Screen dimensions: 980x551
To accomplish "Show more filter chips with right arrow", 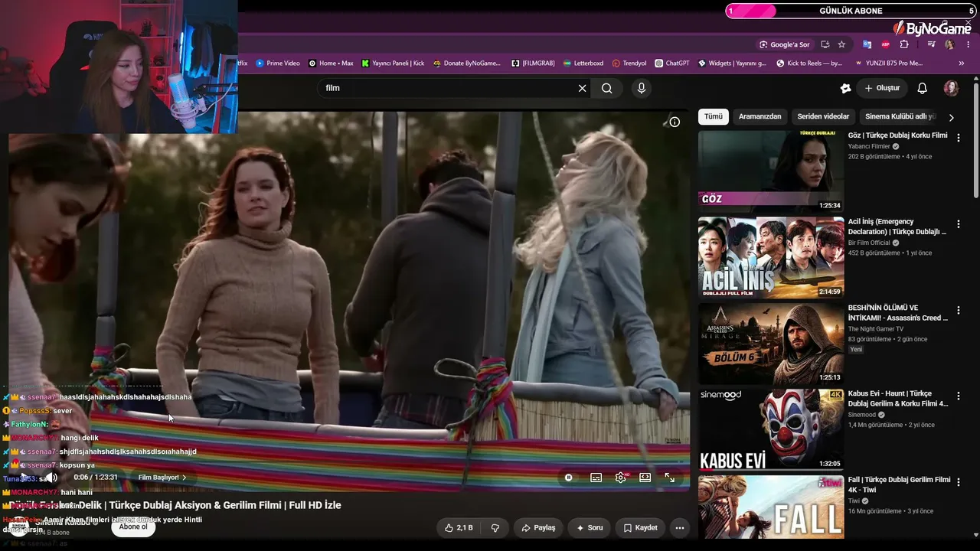I will pos(951,117).
